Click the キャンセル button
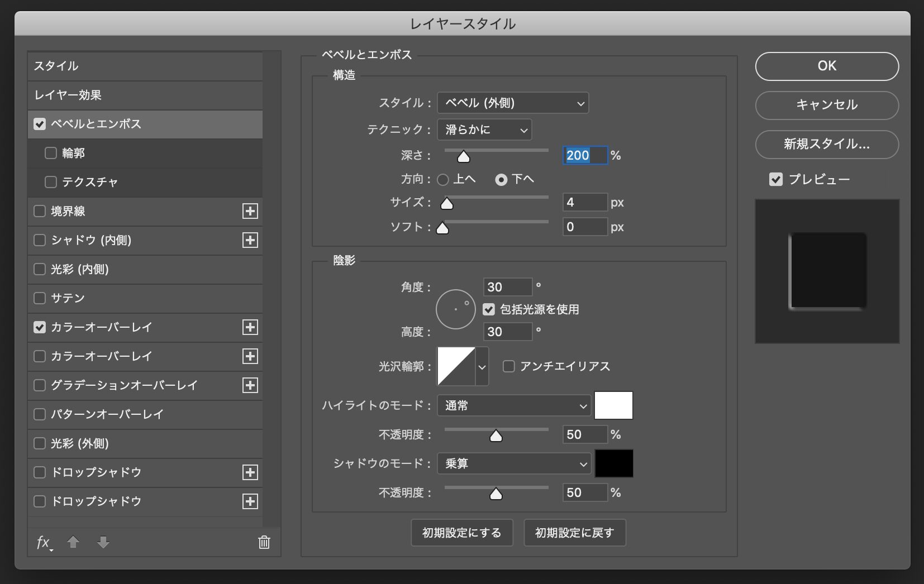924x584 pixels. (x=827, y=105)
